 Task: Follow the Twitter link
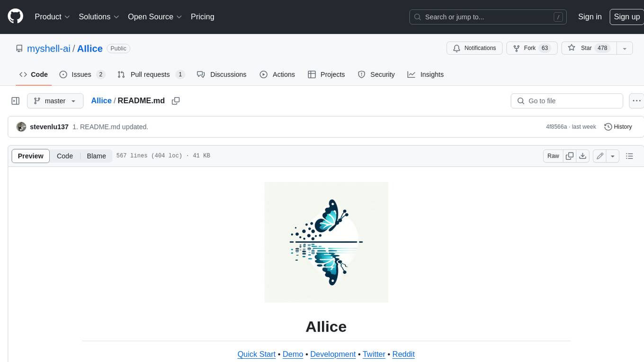coord(374,354)
